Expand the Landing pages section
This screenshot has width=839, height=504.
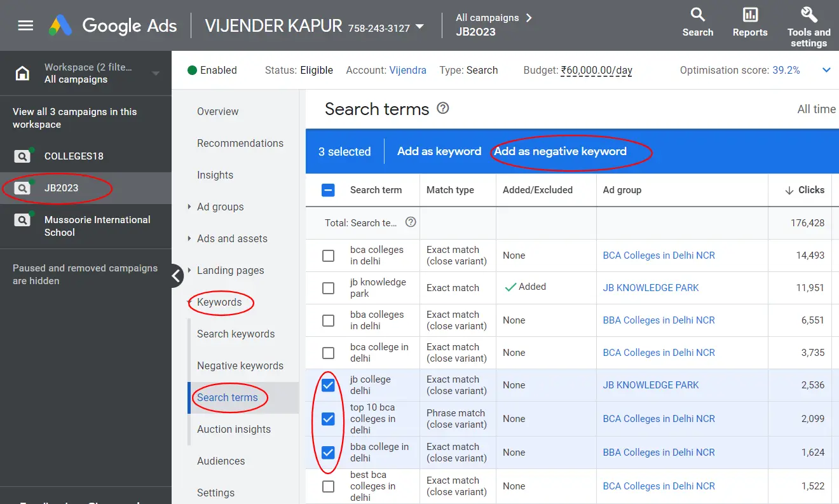pyautogui.click(x=189, y=270)
